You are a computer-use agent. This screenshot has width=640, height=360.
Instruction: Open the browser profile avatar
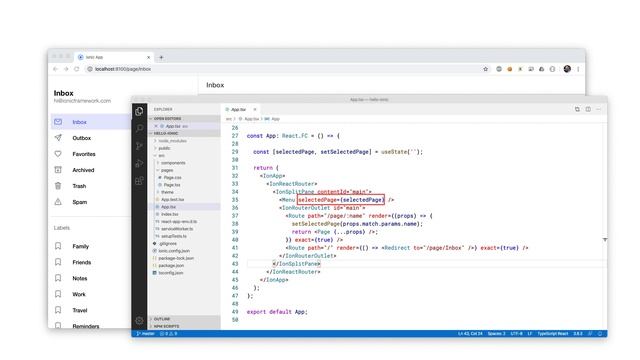(567, 69)
